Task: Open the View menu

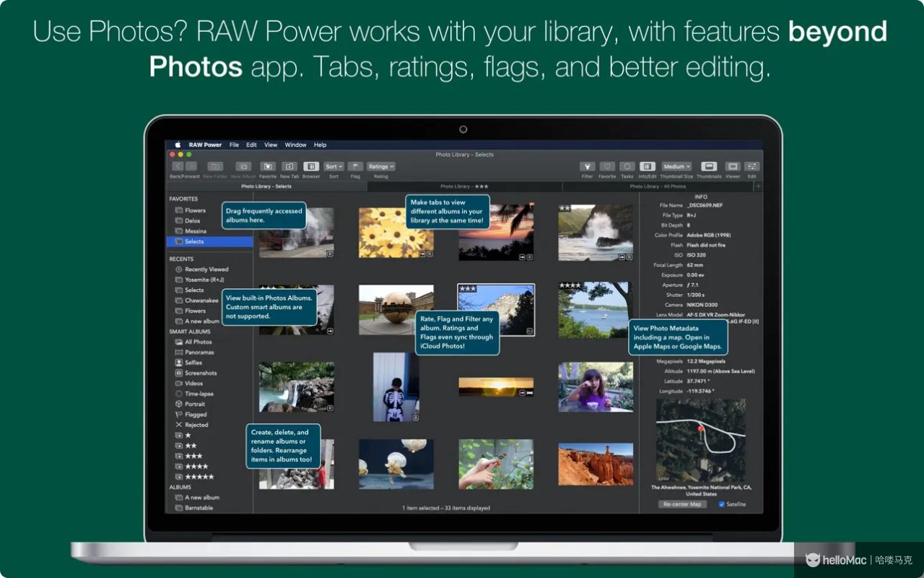Action: pyautogui.click(x=271, y=144)
